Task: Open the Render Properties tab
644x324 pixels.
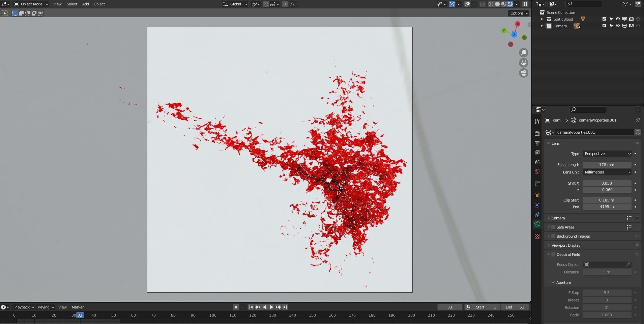Action: click(537, 133)
